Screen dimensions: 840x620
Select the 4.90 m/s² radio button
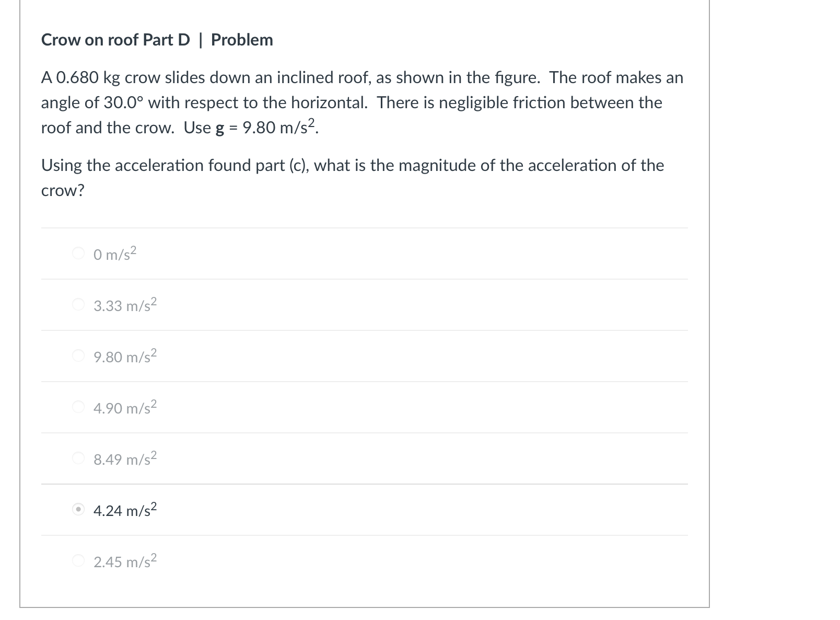(x=77, y=407)
